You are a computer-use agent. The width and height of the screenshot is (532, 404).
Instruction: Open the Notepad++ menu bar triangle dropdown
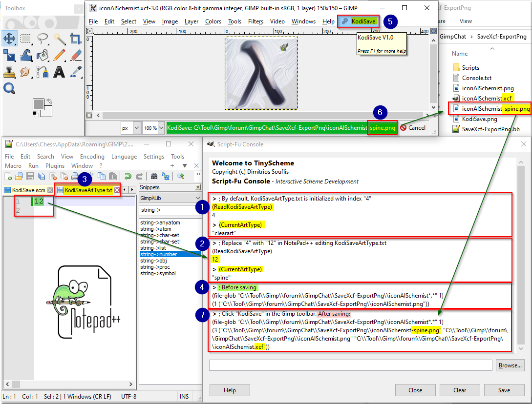click(x=185, y=166)
